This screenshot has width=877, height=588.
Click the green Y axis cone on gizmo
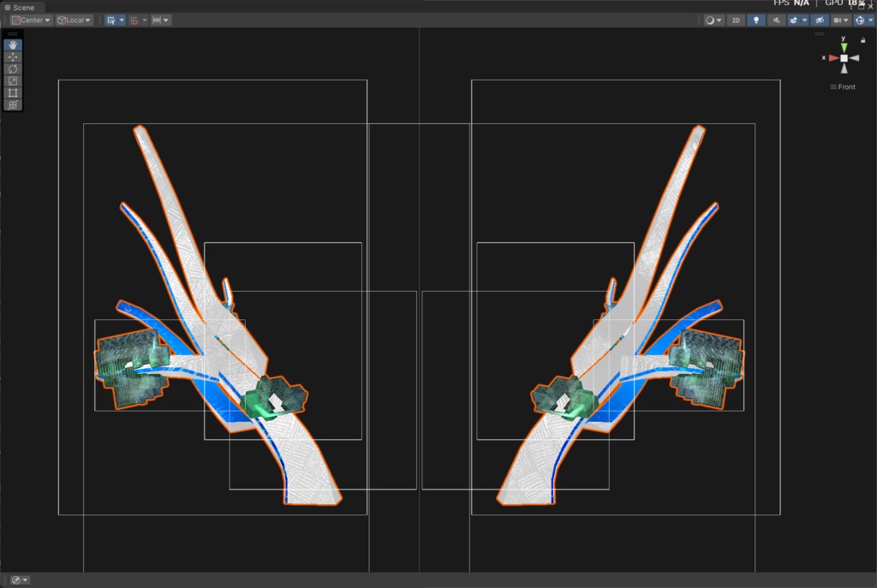[844, 47]
